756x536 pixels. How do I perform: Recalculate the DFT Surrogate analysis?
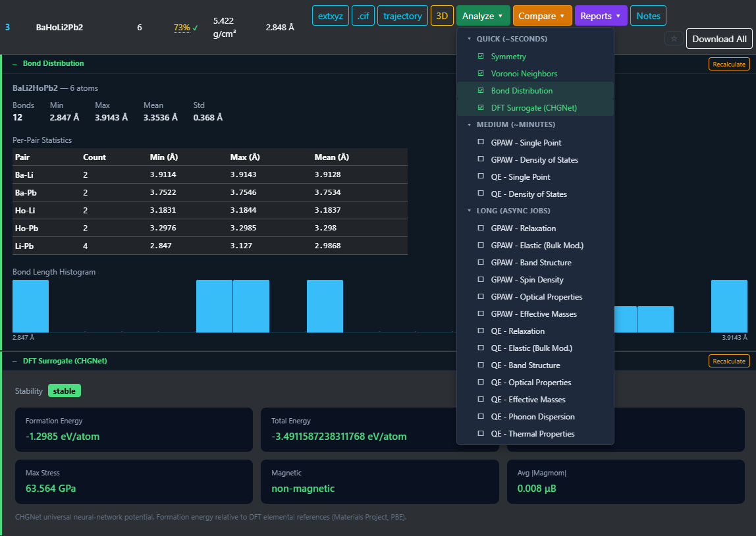729,361
